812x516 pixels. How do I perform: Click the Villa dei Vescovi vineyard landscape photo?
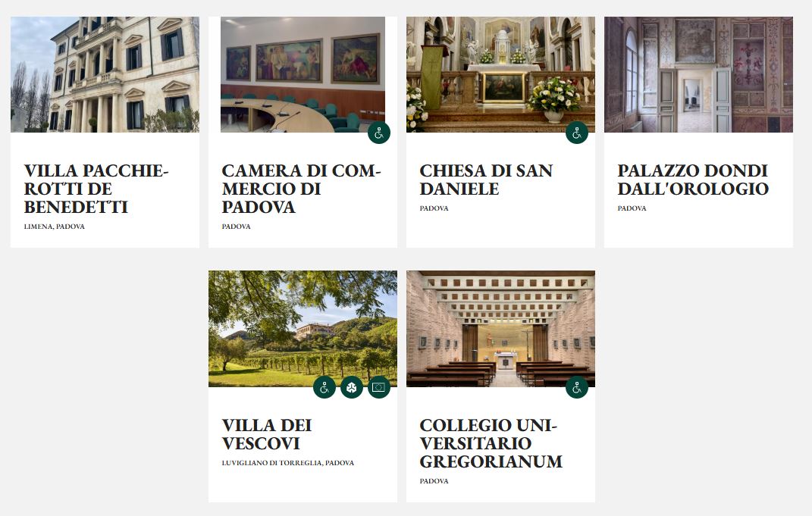click(303, 329)
